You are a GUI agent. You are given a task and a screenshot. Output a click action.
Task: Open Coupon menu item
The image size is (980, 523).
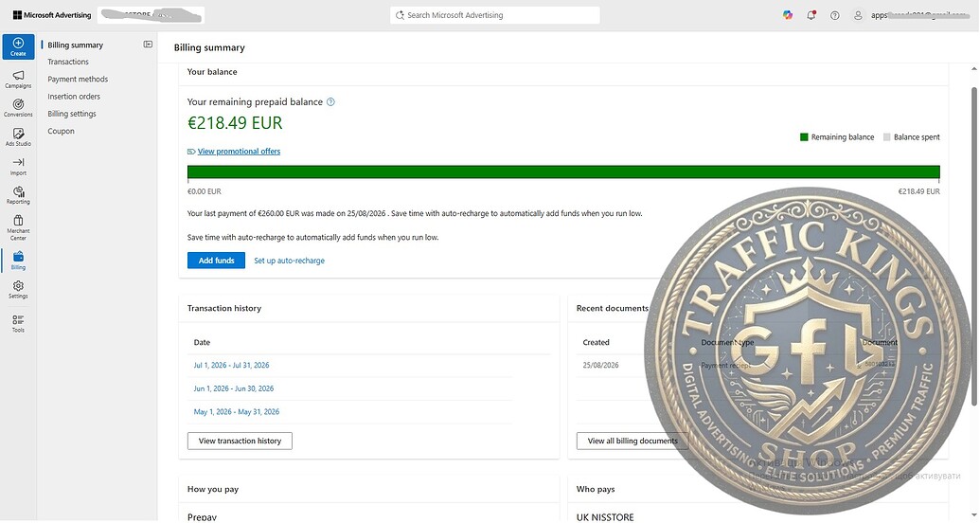pyautogui.click(x=61, y=132)
